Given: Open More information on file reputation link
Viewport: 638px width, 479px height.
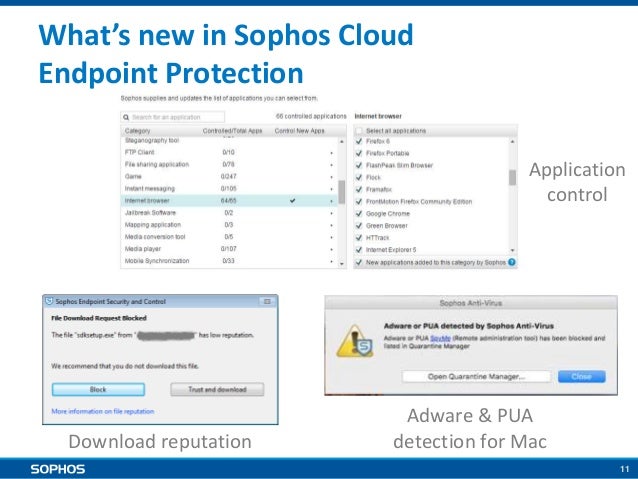Looking at the screenshot, I should point(103,411).
